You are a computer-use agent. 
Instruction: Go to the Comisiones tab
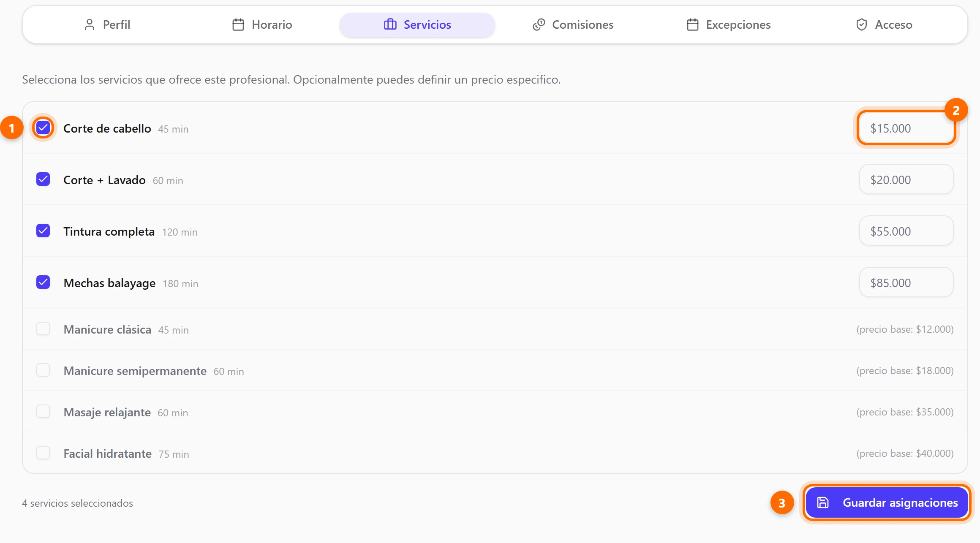tap(573, 24)
